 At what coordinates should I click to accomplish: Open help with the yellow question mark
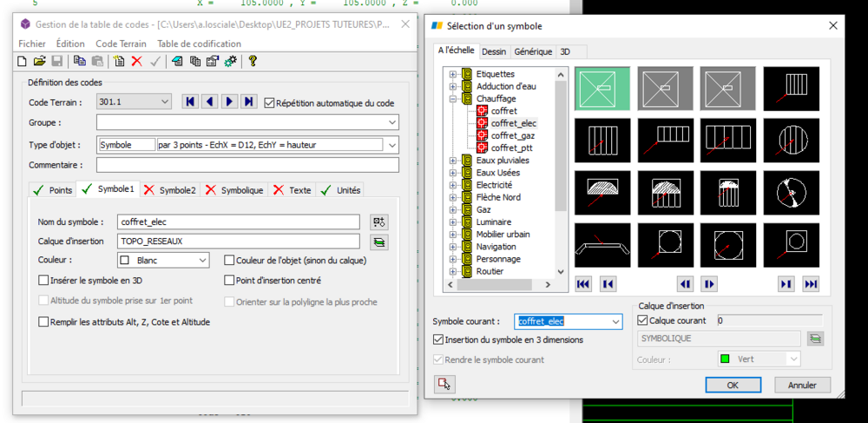253,61
